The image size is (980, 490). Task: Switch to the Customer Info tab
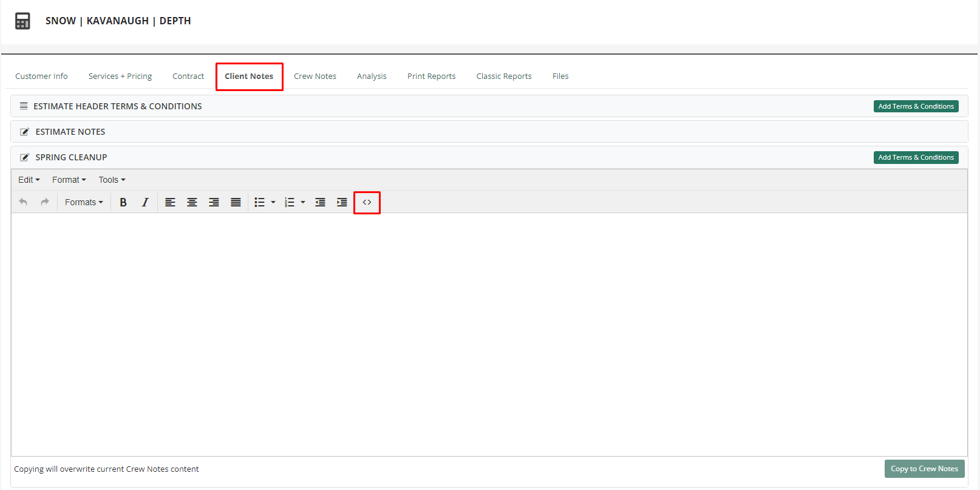(x=41, y=76)
